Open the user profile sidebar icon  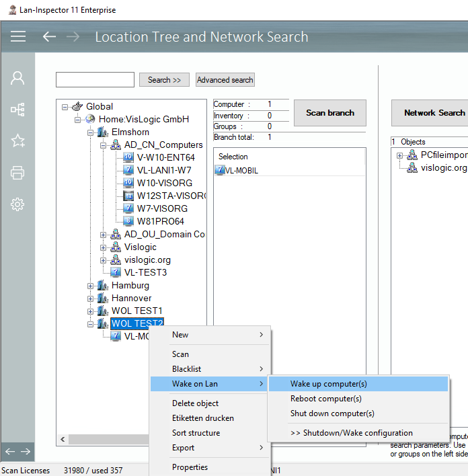click(x=17, y=78)
